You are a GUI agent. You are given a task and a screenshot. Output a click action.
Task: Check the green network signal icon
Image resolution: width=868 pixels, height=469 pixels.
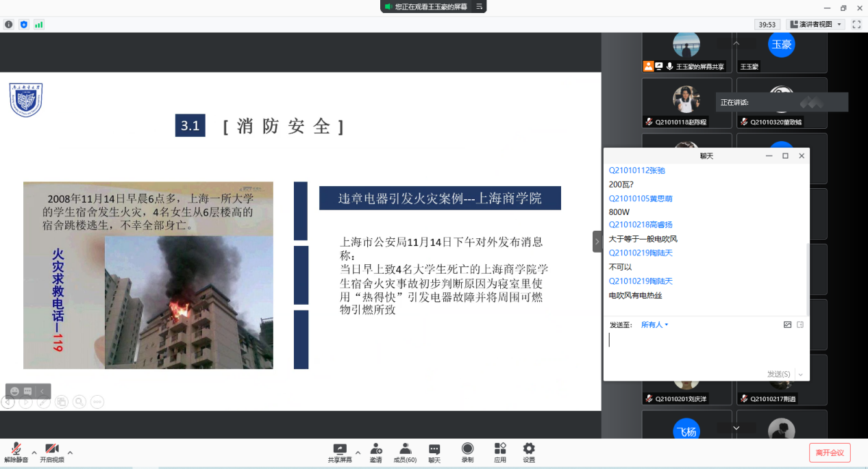39,24
